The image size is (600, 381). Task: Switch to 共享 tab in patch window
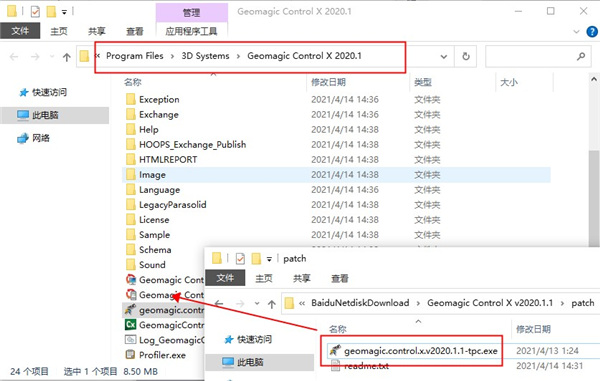(x=302, y=278)
